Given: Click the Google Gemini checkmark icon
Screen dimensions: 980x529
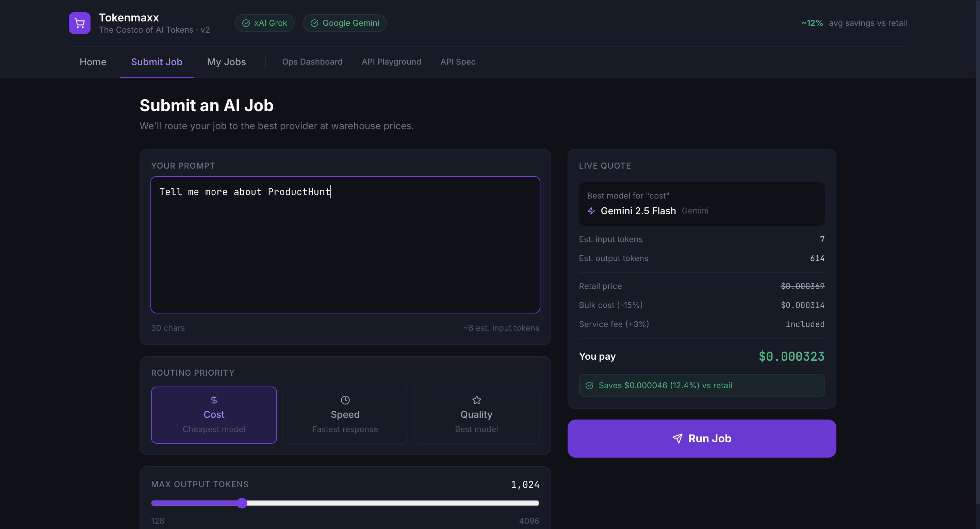Looking at the screenshot, I should coord(314,23).
